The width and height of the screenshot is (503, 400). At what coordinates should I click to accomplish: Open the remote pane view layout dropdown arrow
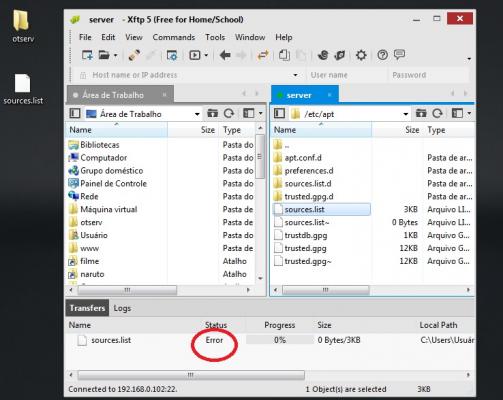click(x=469, y=113)
